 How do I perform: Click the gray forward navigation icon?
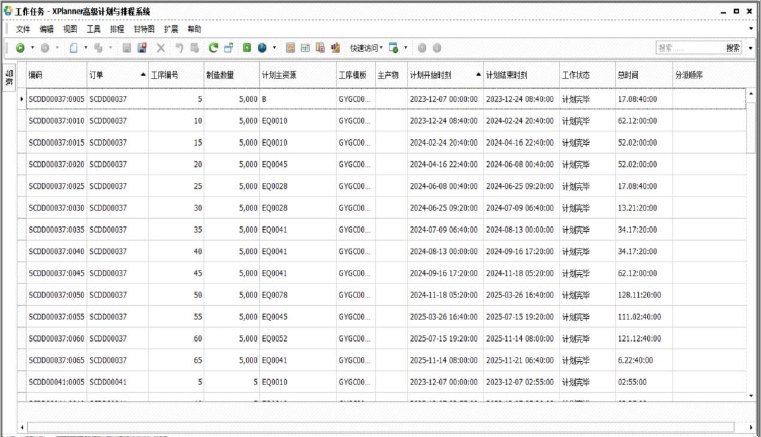45,48
